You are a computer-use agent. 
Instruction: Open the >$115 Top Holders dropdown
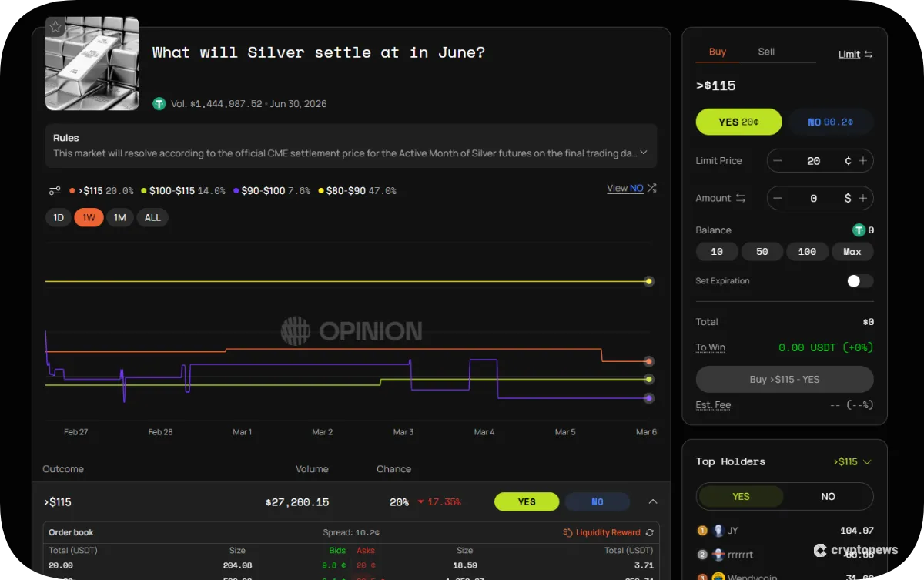click(852, 462)
